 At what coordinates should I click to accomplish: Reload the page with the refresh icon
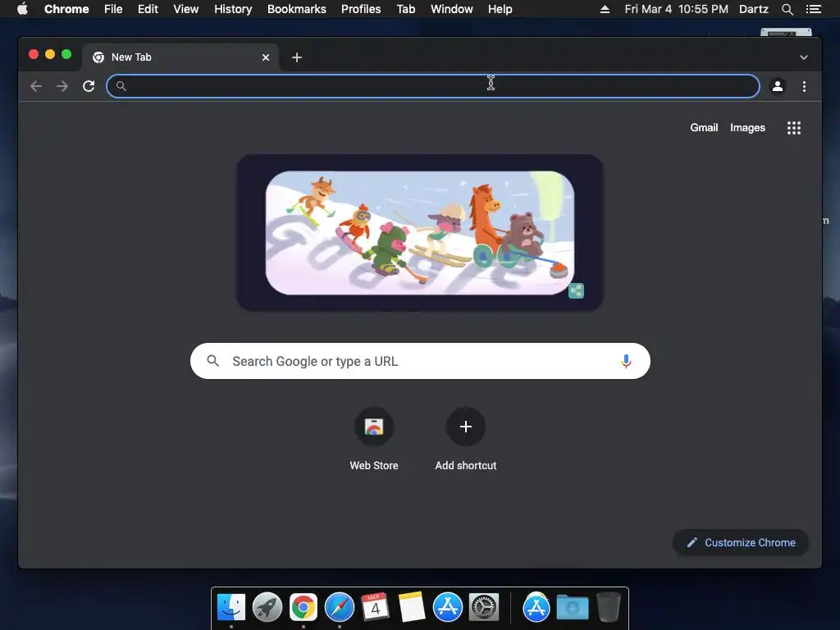click(x=89, y=86)
